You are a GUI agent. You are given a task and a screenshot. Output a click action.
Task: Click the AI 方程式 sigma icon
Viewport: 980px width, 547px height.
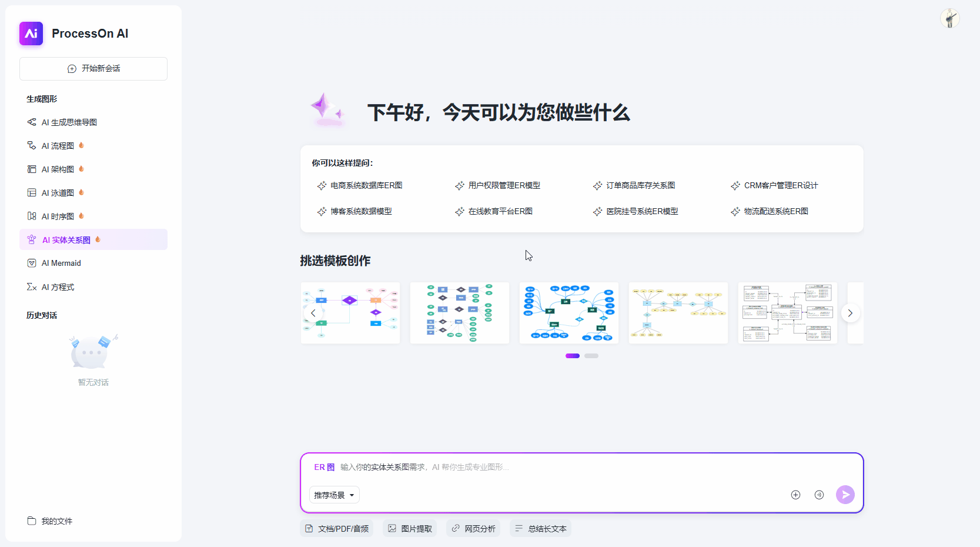[32, 287]
